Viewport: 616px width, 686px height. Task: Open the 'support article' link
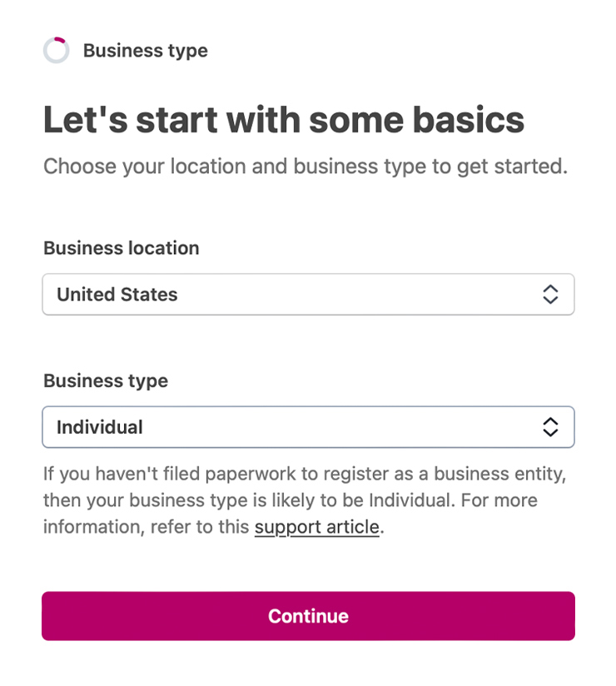click(316, 527)
